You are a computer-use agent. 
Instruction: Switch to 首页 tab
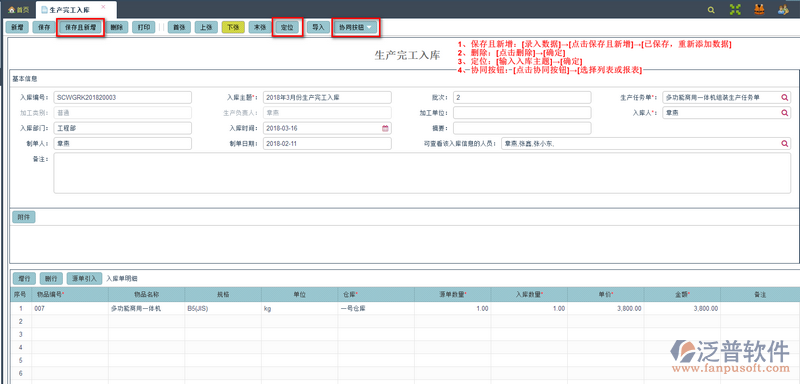[x=18, y=10]
